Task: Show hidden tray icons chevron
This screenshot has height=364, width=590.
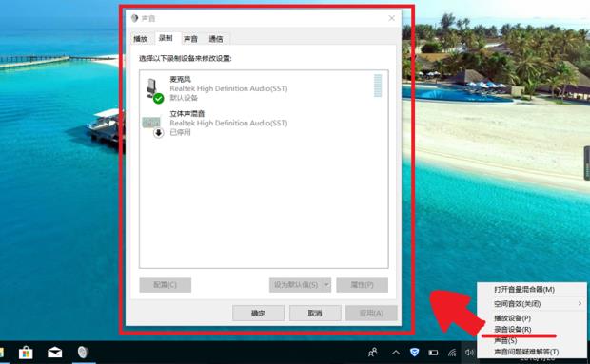Action: pyautogui.click(x=396, y=353)
